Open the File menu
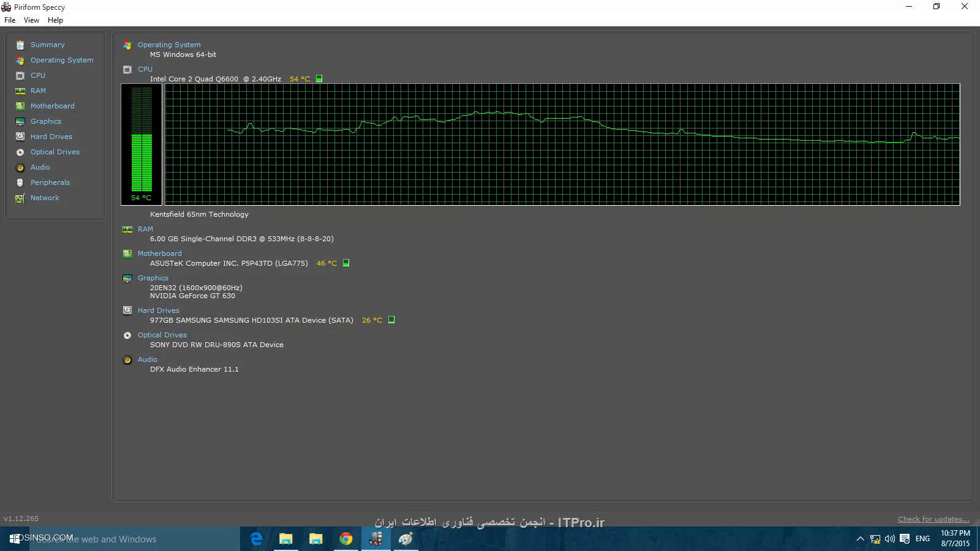 pyautogui.click(x=10, y=20)
